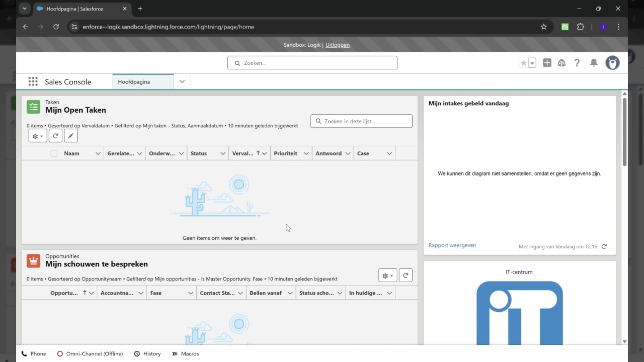644x362 pixels.
Task: Create a new record with the plus icon
Action: click(547, 63)
